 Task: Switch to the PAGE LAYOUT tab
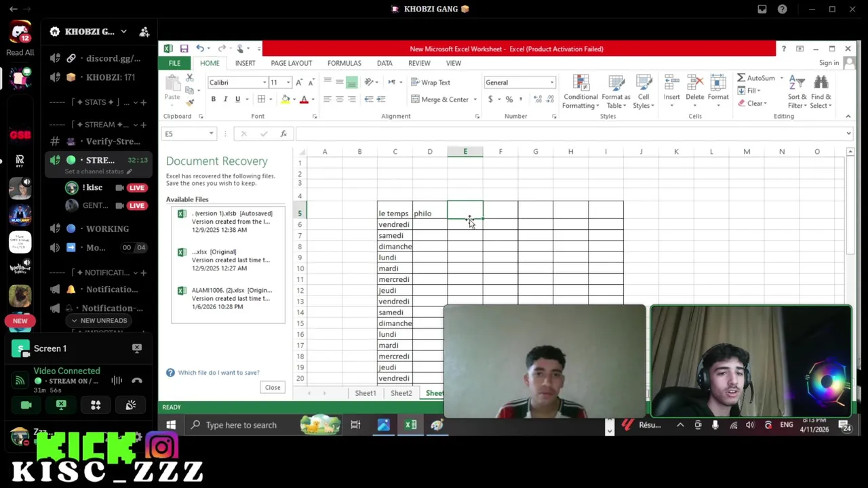[x=292, y=63]
